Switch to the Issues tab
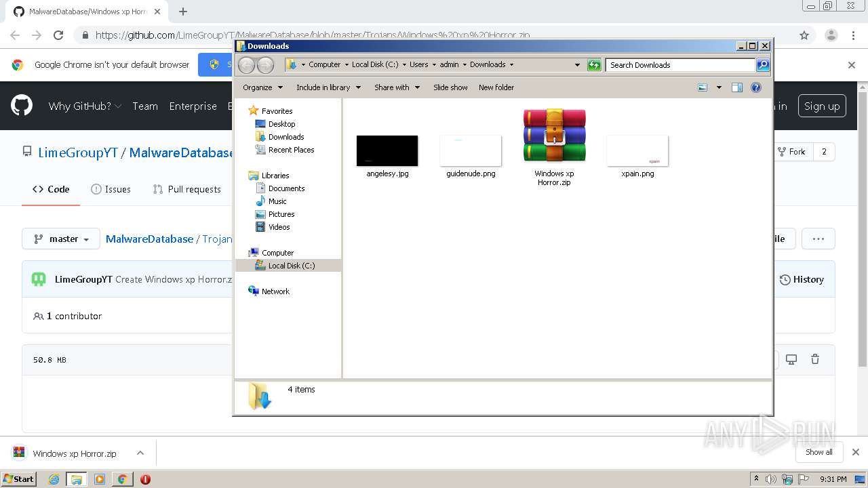The image size is (868, 488). 111,189
